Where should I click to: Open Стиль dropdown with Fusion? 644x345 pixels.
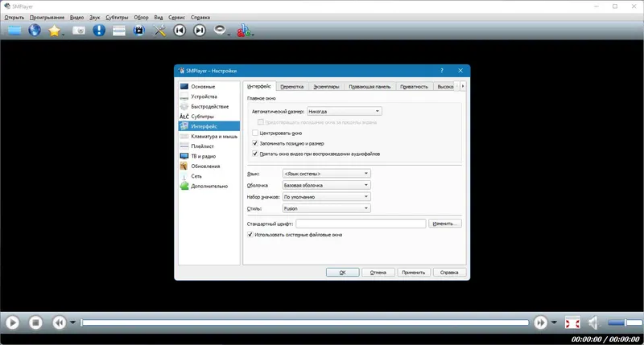click(327, 208)
